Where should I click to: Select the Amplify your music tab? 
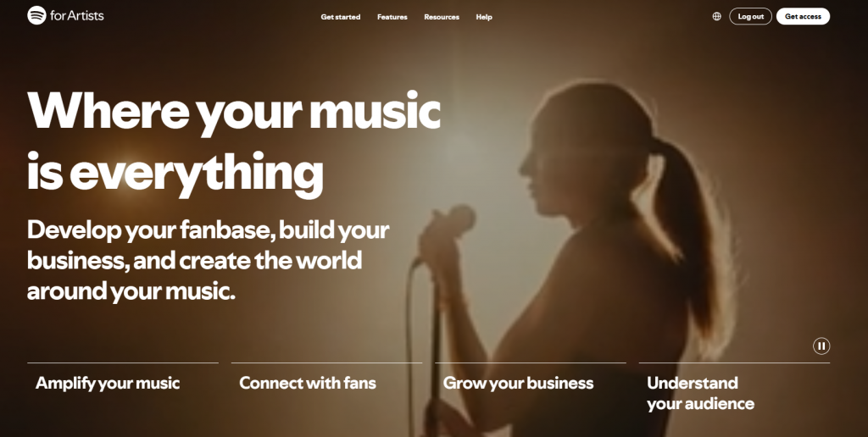coord(108,383)
